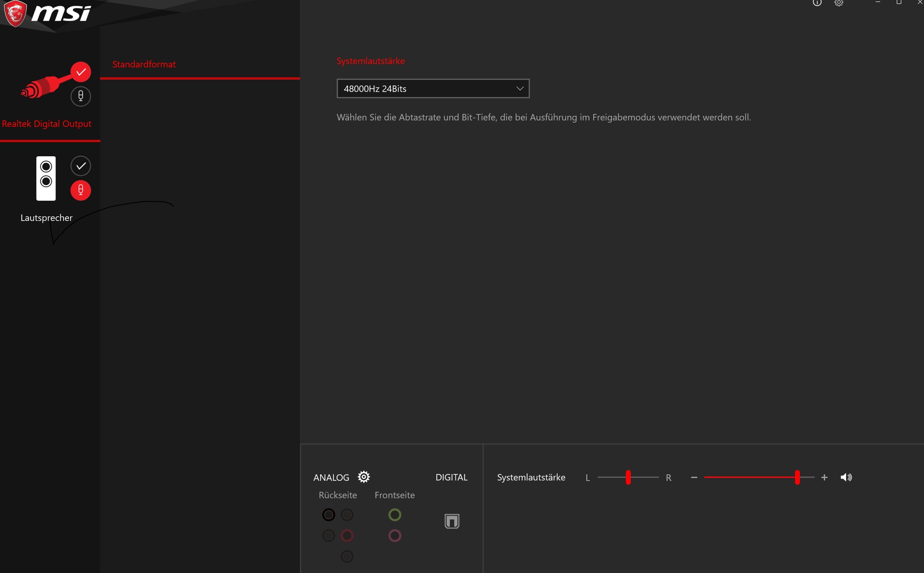Screen dimensions: 924x573
Task: Toggle red communication device button for Lautsprecher
Action: click(81, 190)
